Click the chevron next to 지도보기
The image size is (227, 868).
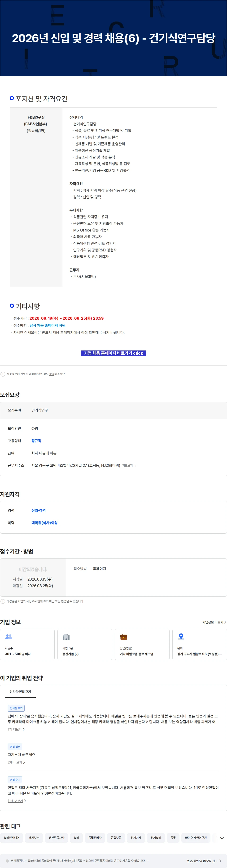click(x=135, y=466)
